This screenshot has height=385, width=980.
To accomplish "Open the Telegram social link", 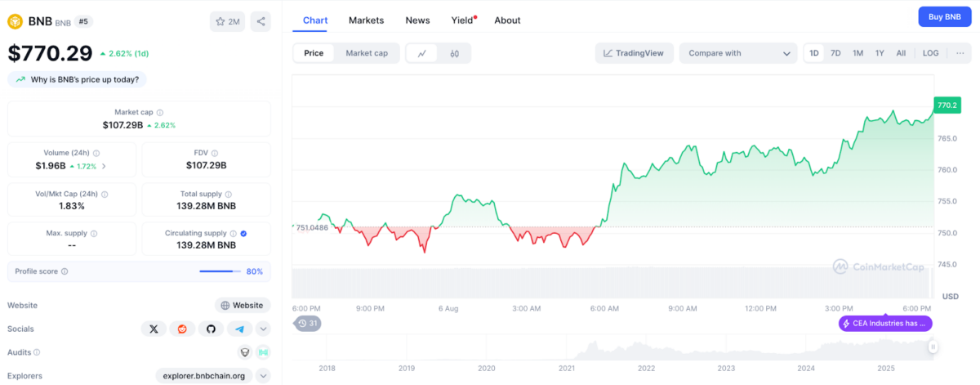I will click(239, 329).
